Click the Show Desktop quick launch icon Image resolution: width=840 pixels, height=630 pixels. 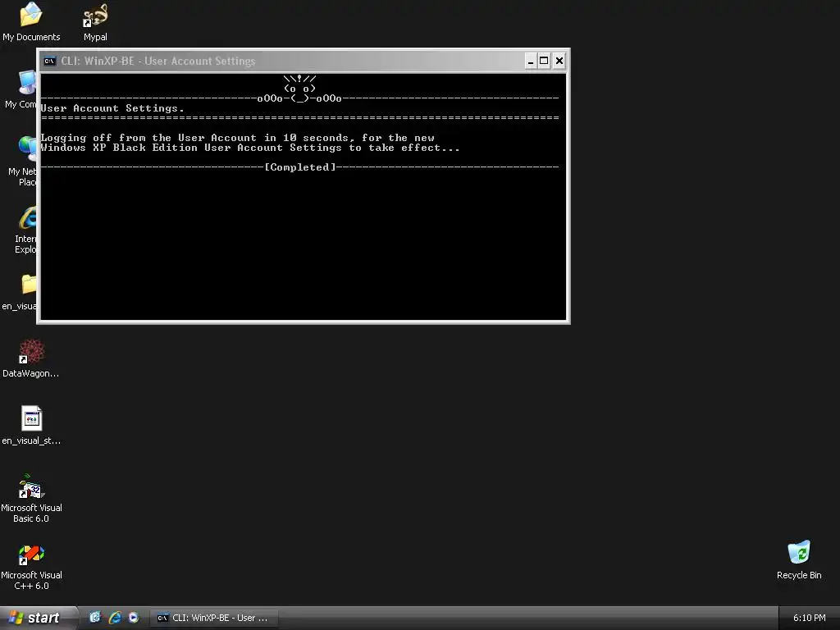tap(95, 618)
